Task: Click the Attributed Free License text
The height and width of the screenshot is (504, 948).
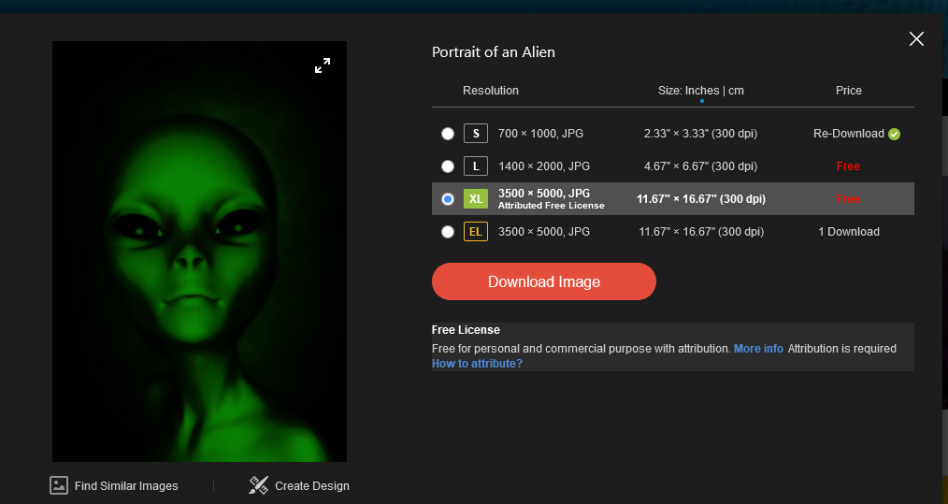Action: (551, 205)
